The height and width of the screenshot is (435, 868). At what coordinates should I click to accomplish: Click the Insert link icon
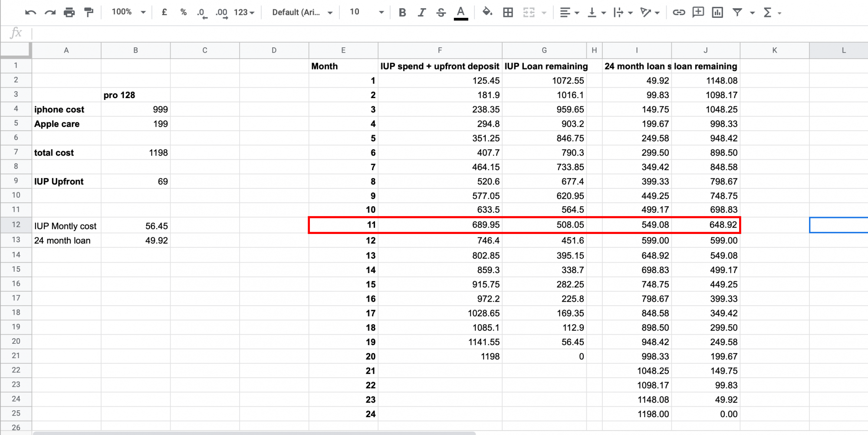679,13
